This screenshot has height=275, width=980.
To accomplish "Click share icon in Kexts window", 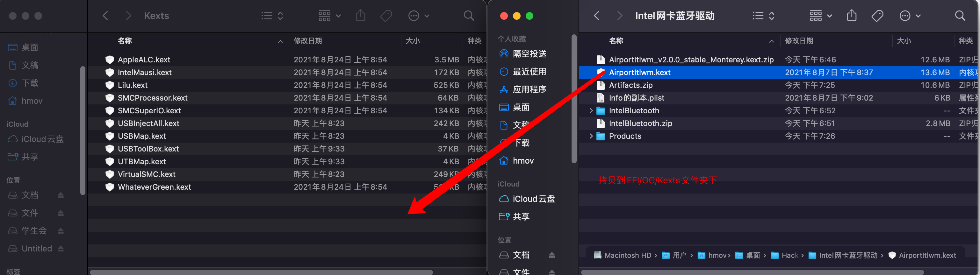I will tap(360, 16).
